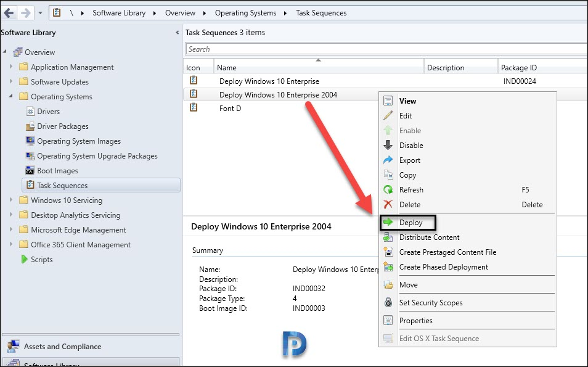Image resolution: width=588 pixels, height=367 pixels.
Task: Click the red X Delete icon
Action: 388,204
